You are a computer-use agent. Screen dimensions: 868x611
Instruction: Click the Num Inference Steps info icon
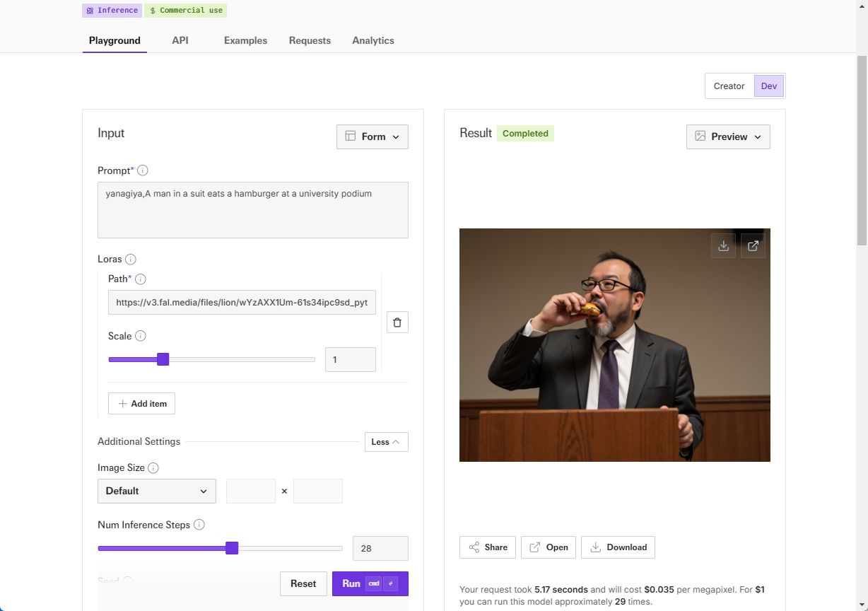[x=199, y=525]
